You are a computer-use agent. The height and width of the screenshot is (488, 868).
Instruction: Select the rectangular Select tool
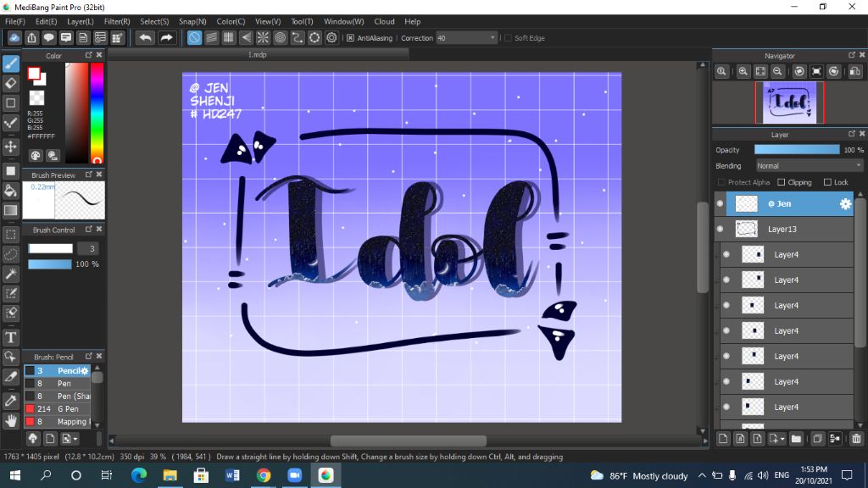(x=11, y=235)
